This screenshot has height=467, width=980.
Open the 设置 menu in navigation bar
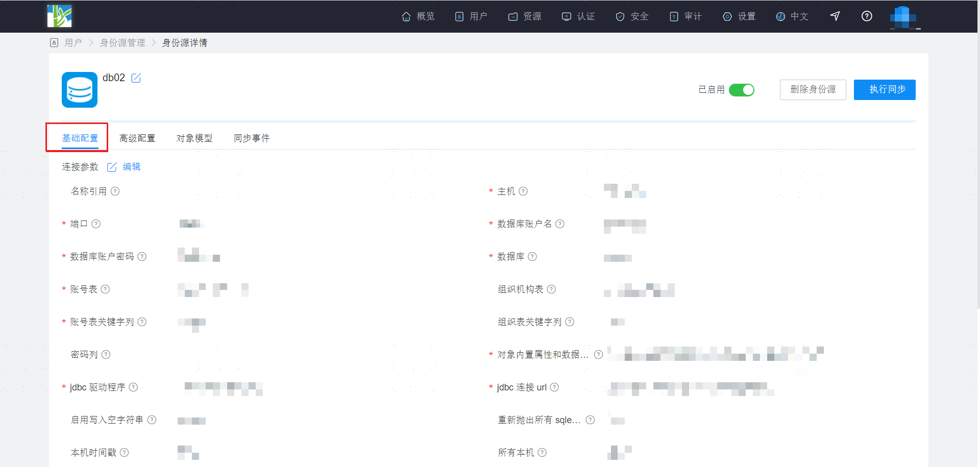(739, 16)
